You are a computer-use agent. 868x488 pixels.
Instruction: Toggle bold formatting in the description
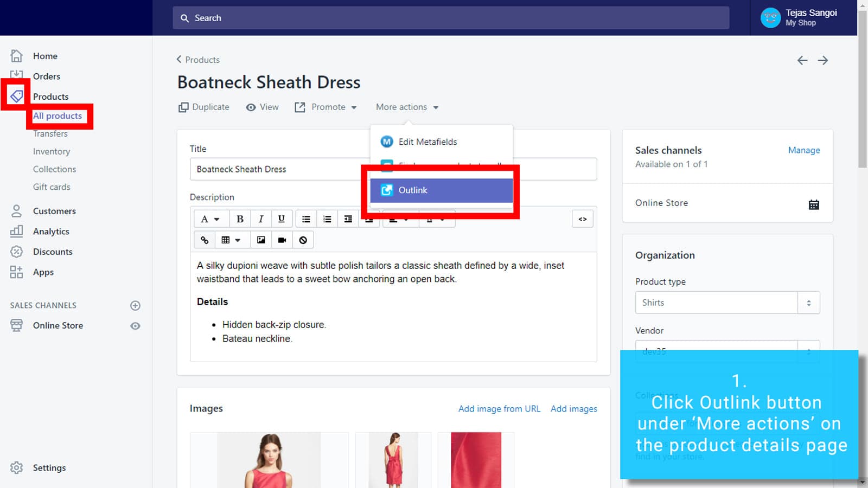point(240,219)
